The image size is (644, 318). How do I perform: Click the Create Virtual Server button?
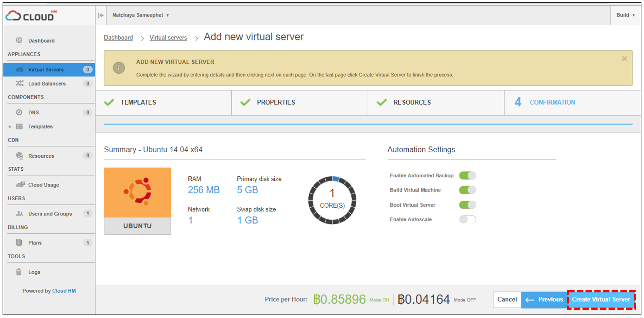point(601,299)
